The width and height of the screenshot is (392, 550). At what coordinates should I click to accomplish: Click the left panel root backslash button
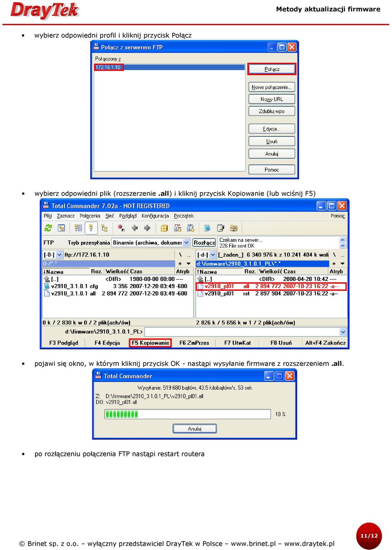tap(180, 255)
